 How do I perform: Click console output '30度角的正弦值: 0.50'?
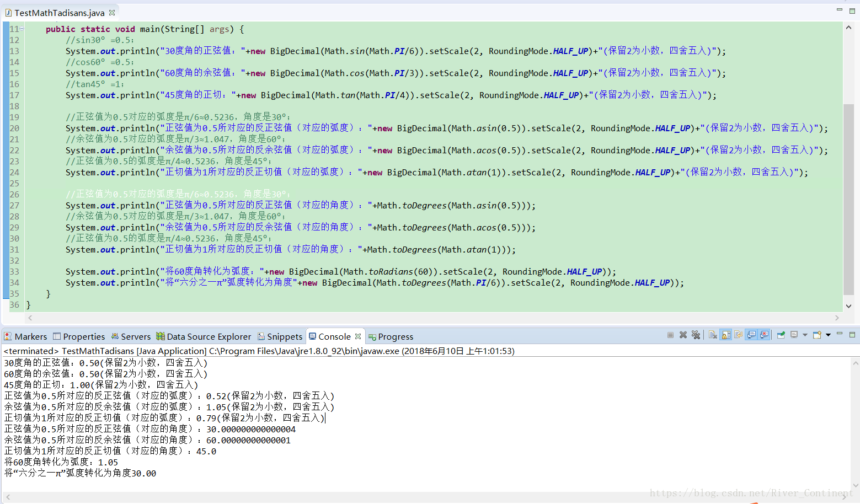pos(52,363)
